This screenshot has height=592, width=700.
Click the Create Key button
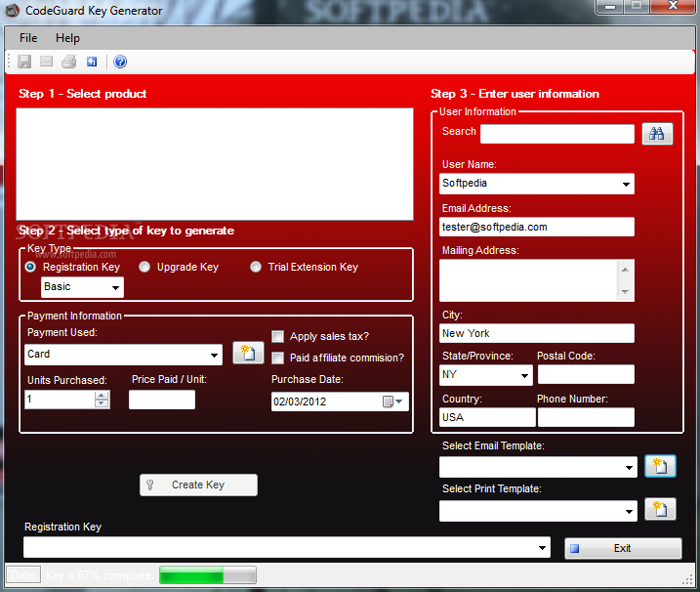(198, 485)
